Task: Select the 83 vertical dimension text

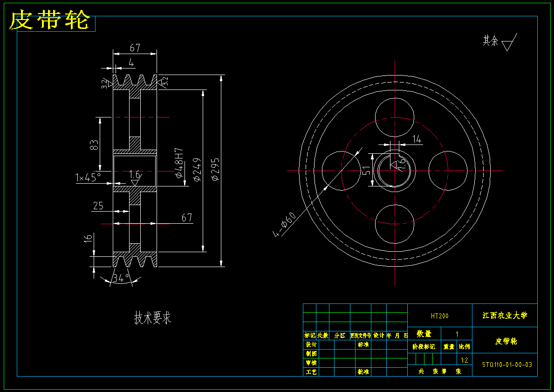Action: coord(94,145)
